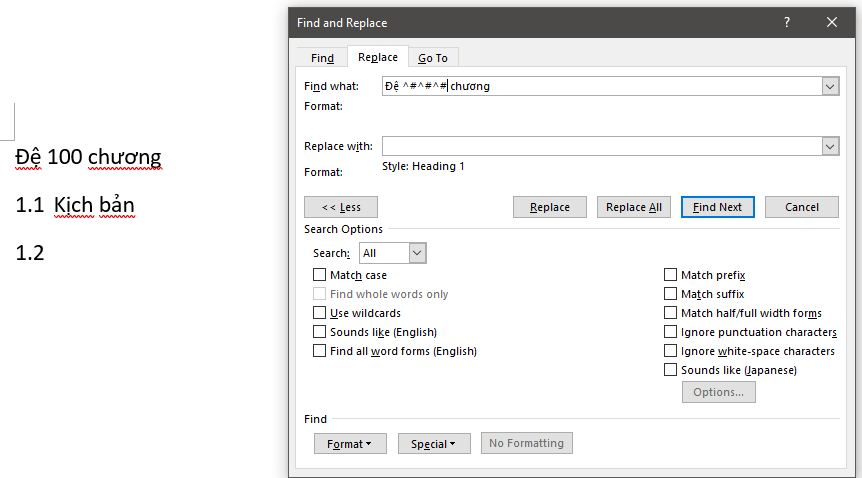Click the Help question mark icon
862x478 pixels.
[x=787, y=22]
